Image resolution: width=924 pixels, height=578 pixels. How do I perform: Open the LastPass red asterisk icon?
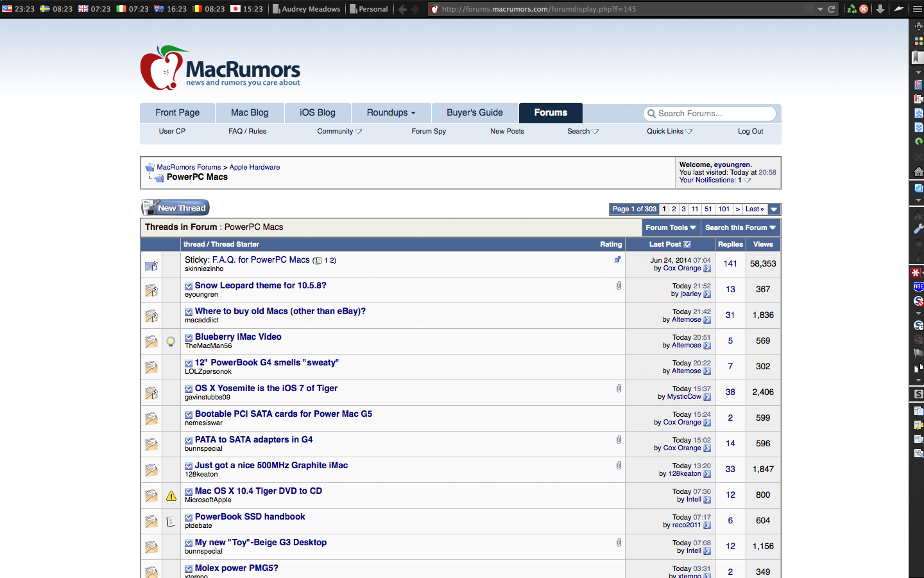(x=916, y=273)
